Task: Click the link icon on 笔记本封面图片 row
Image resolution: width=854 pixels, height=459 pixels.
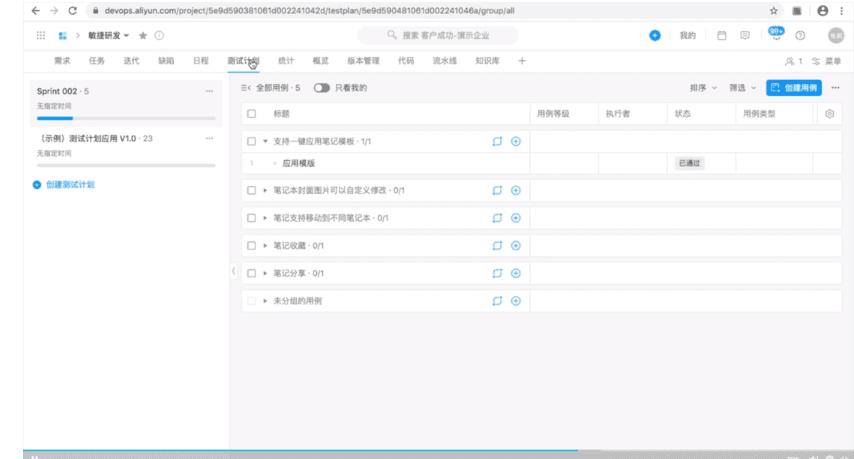Action: coord(497,191)
